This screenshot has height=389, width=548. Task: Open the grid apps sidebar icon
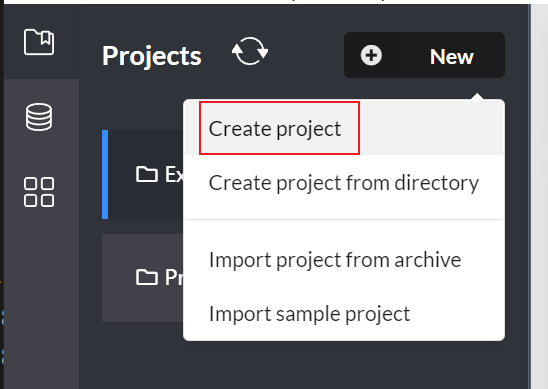coord(39,192)
